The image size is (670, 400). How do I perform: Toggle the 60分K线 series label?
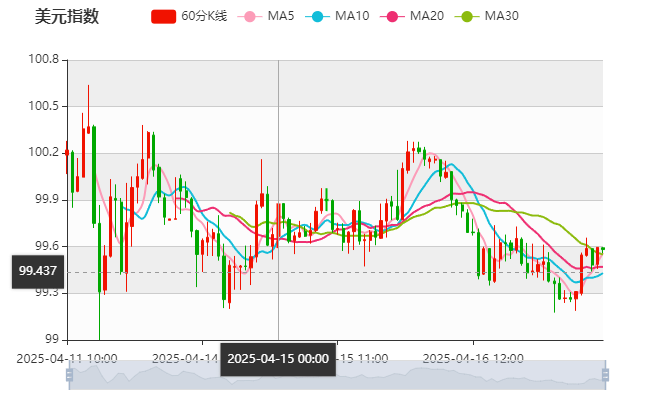pos(205,16)
